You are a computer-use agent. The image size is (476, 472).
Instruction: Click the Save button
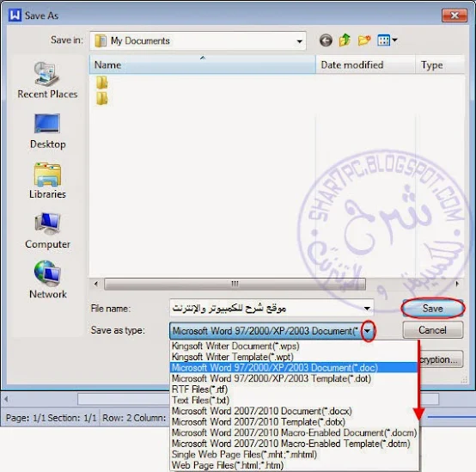coord(433,309)
